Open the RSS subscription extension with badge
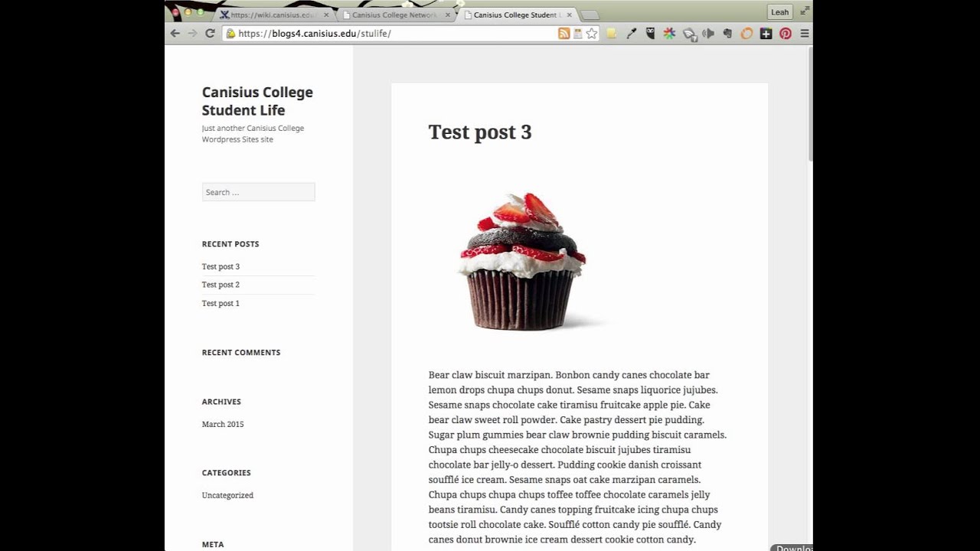Image resolution: width=980 pixels, height=551 pixels. pyautogui.click(x=689, y=34)
